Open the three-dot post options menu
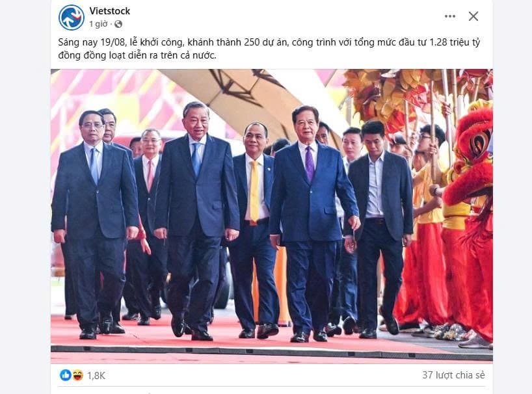The width and height of the screenshot is (532, 394). coord(450,16)
